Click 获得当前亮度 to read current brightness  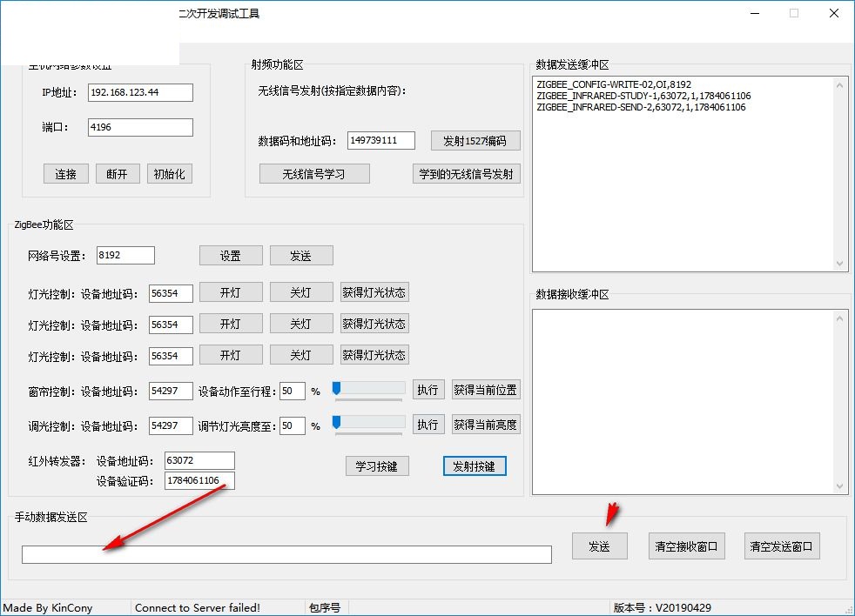pos(484,425)
